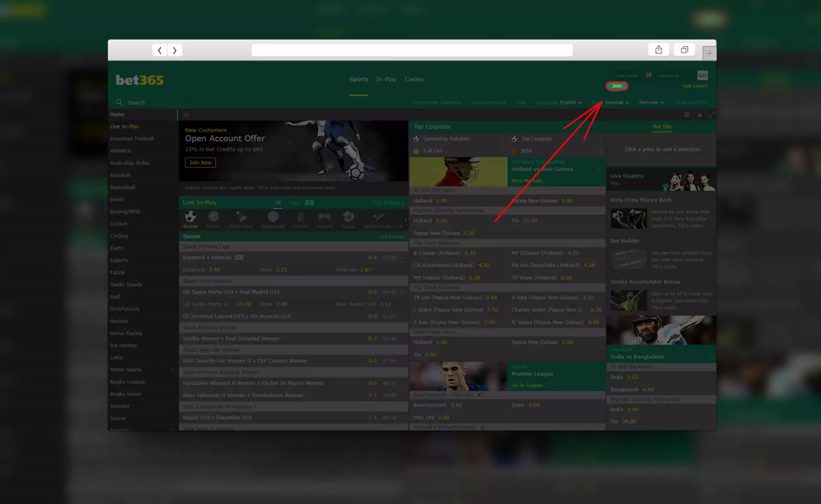The image size is (821, 504).
Task: Open the Help link
Action: click(x=520, y=103)
